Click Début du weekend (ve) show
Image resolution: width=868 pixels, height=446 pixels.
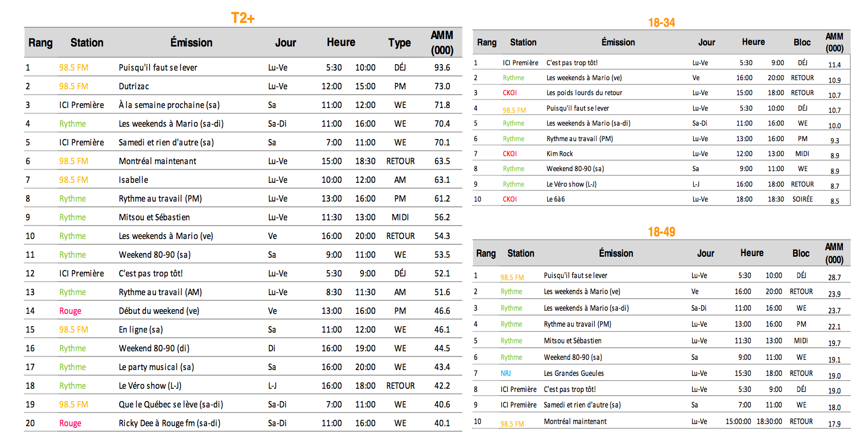[159, 311]
